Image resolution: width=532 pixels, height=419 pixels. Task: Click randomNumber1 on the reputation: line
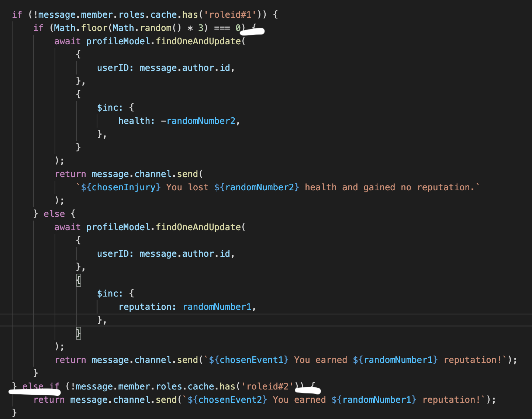coord(217,307)
